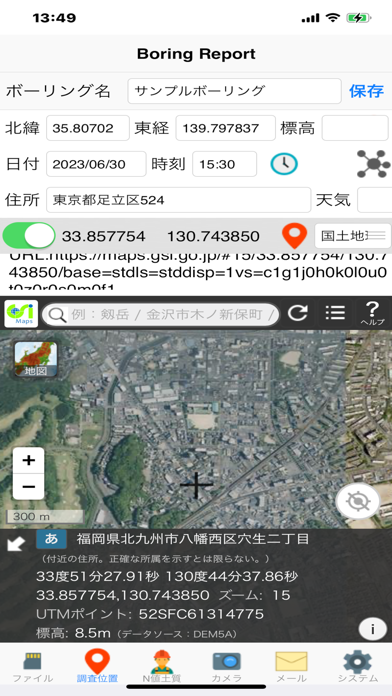Zoom out of the map with minus
The image size is (392, 696).
pyautogui.click(x=28, y=486)
